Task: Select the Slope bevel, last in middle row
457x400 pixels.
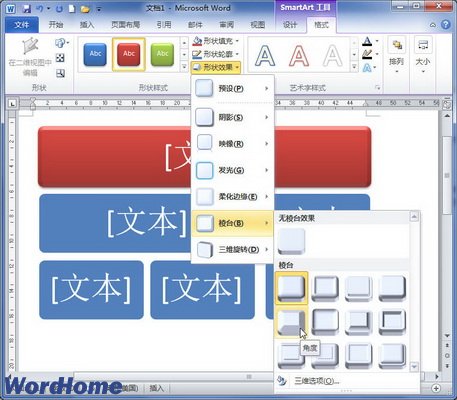Action: pyautogui.click(x=392, y=322)
